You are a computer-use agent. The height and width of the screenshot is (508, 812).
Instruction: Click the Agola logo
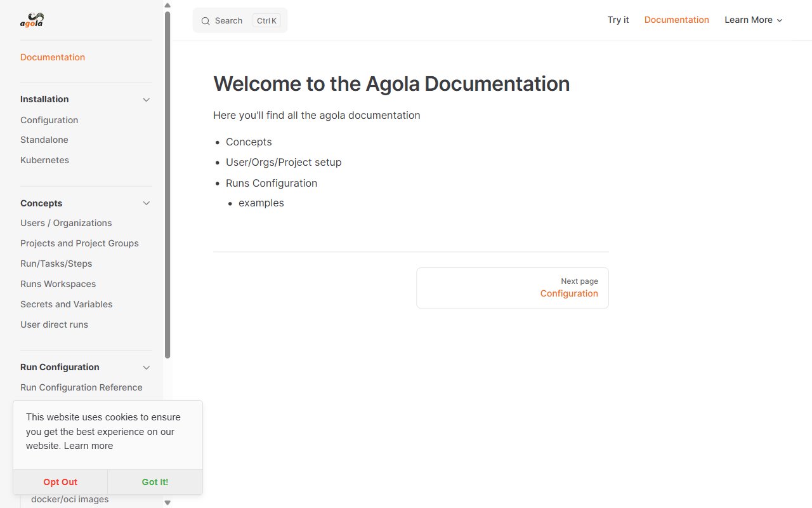point(32,20)
